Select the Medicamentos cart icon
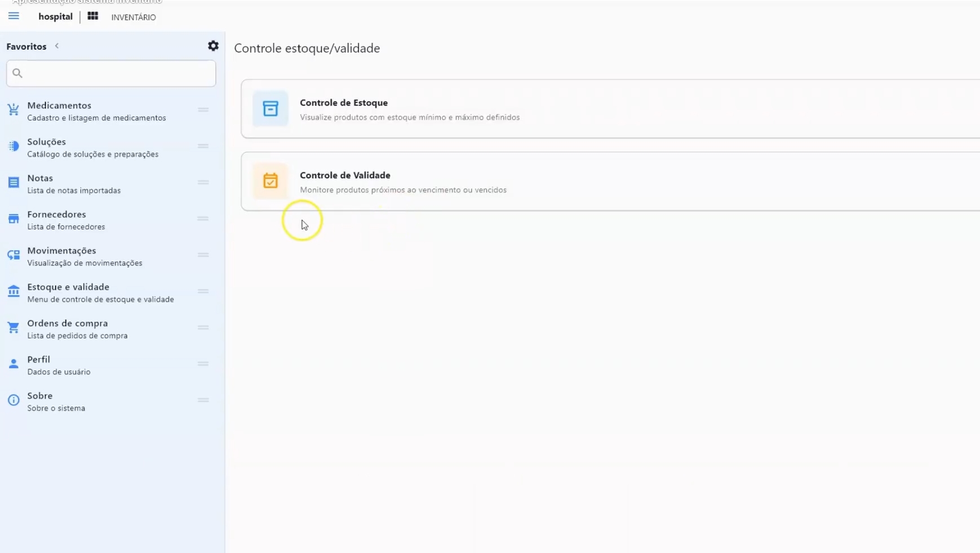The width and height of the screenshot is (980, 553). (x=14, y=109)
